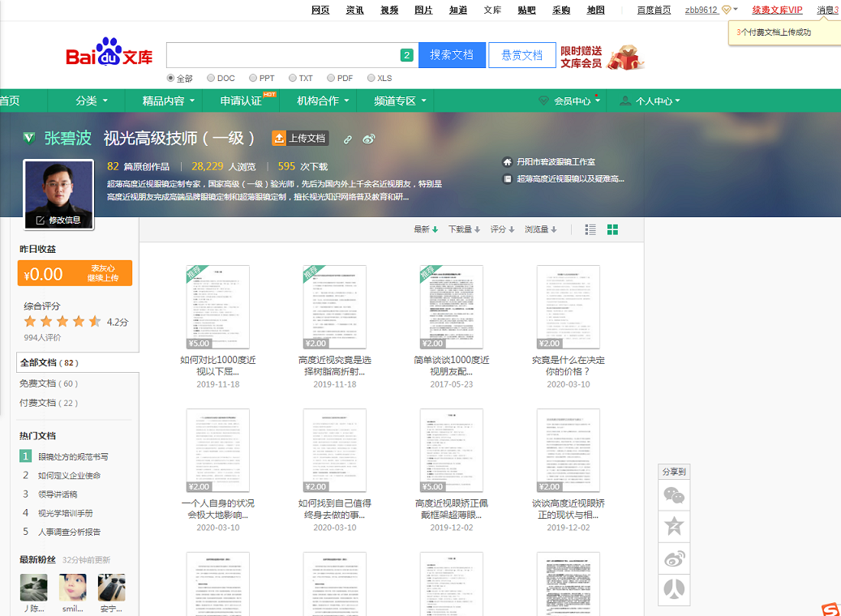Click the VIP diamond icon next to username
The width and height of the screenshot is (841, 616).
point(726,10)
